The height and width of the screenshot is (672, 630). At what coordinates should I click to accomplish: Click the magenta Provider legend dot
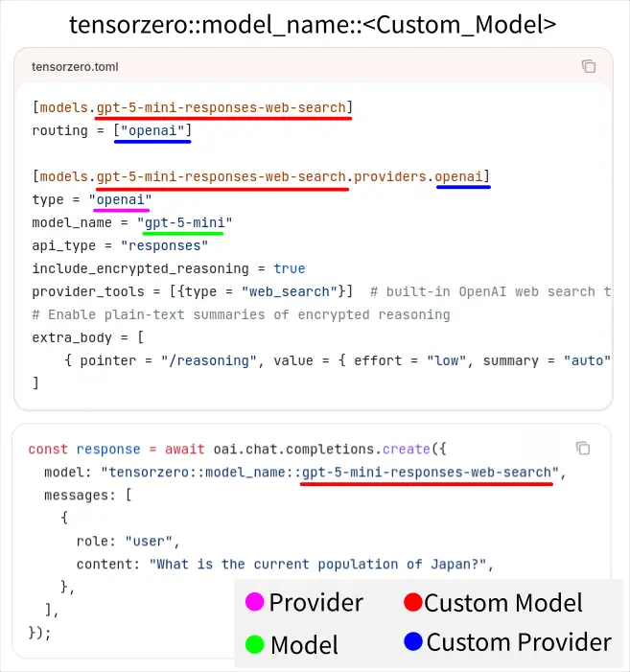pyautogui.click(x=254, y=603)
